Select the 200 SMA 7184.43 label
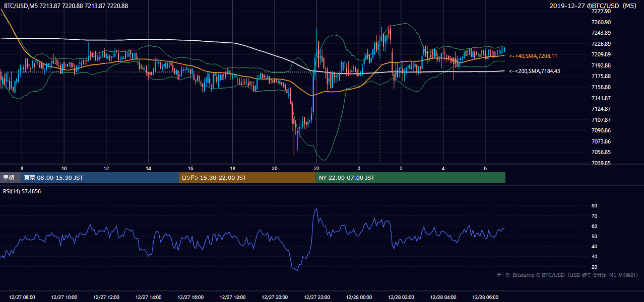644x302 pixels. [534, 71]
